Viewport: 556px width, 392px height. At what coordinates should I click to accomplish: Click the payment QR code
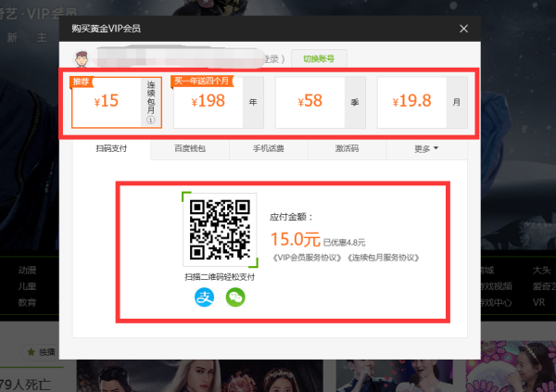pos(220,230)
